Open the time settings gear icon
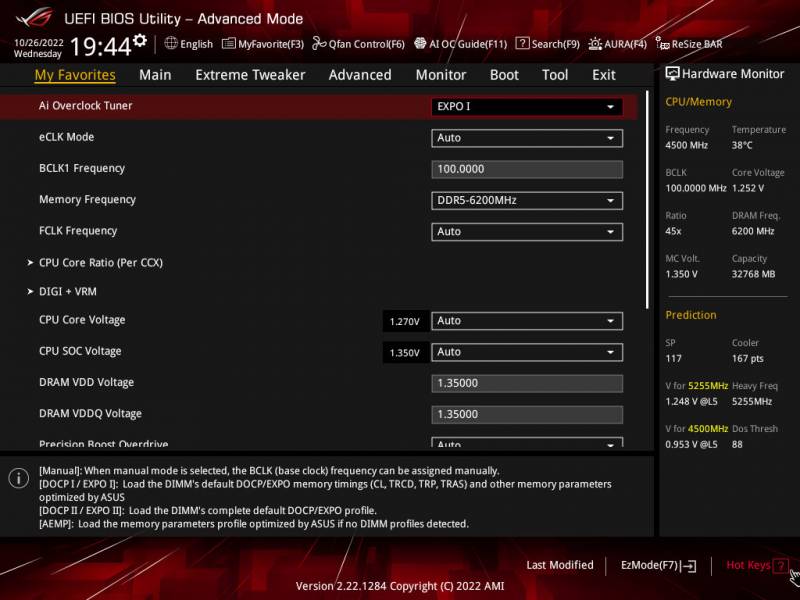This screenshot has width=800, height=600. [x=140, y=40]
